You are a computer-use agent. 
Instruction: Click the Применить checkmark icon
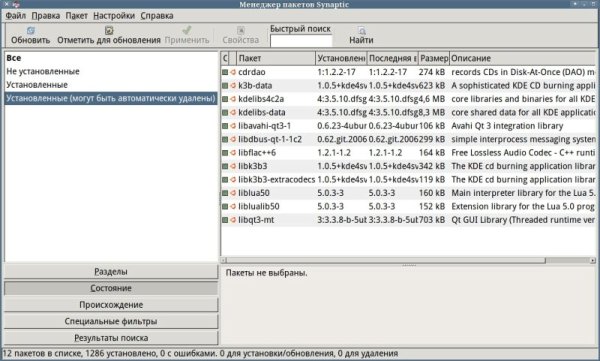[x=187, y=30]
